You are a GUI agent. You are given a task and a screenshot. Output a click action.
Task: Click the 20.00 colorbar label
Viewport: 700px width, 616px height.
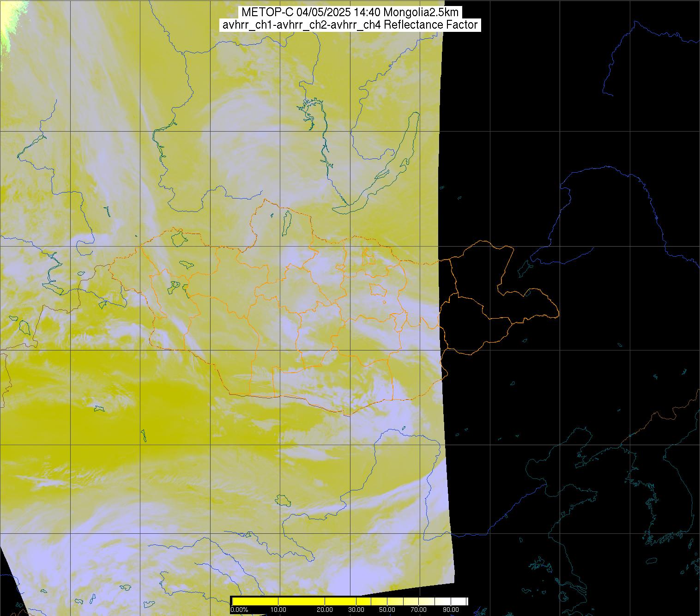pos(325,610)
